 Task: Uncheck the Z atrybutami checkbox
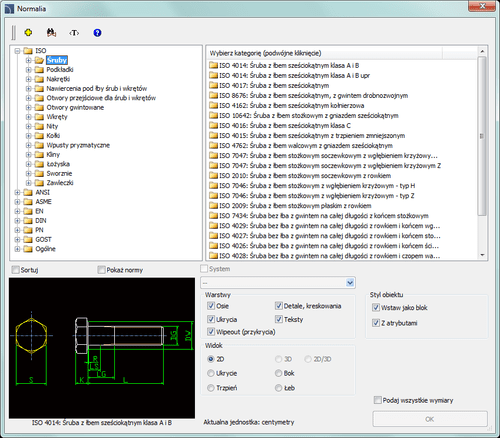(376, 323)
